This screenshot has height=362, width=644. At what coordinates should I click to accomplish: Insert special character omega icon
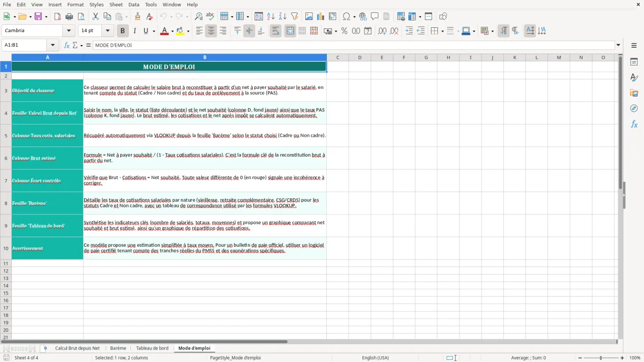[x=347, y=17]
